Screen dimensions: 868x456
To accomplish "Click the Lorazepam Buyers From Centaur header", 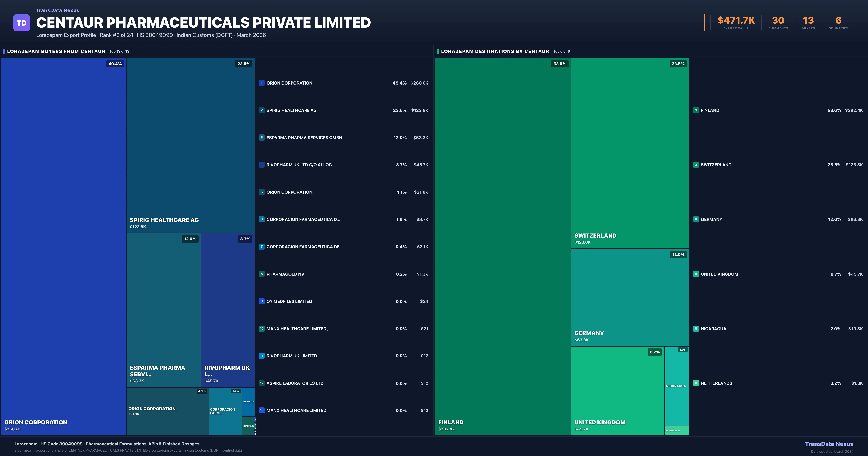I will pos(56,52).
